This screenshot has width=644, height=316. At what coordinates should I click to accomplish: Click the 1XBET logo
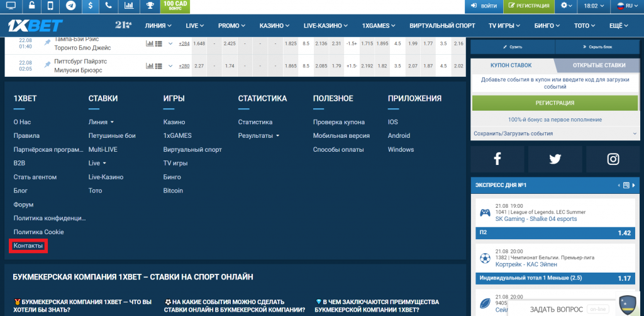pos(35,25)
